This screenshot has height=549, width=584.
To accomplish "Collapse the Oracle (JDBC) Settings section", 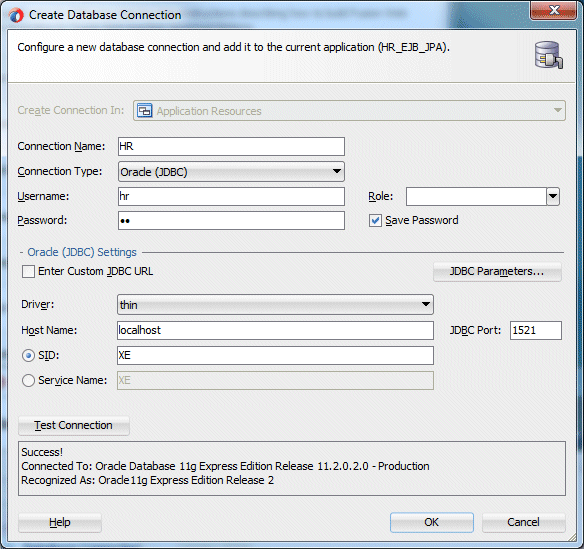I will [22, 253].
